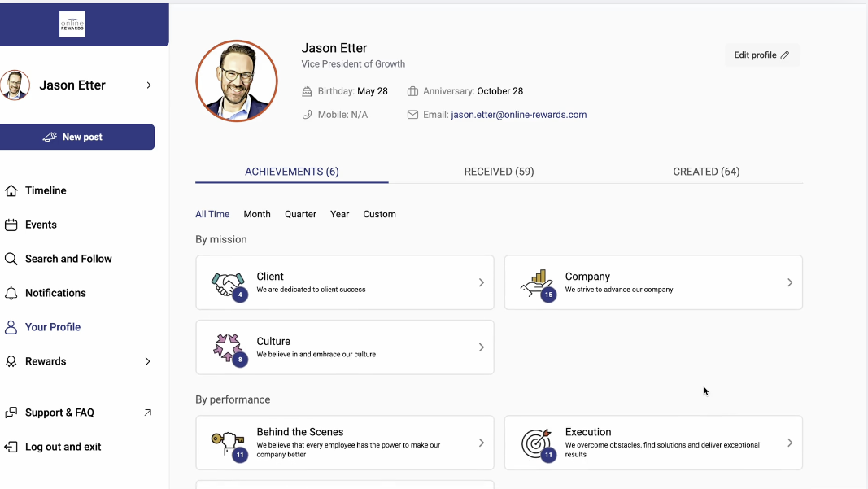Expand the Rewards sidebar submenu
Viewport: 868px width, 489px height.
(147, 361)
